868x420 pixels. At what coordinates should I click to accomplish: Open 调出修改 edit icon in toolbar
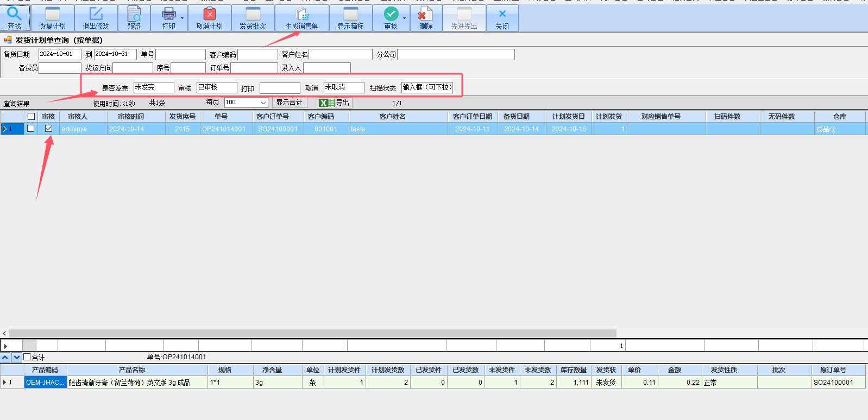(x=96, y=14)
